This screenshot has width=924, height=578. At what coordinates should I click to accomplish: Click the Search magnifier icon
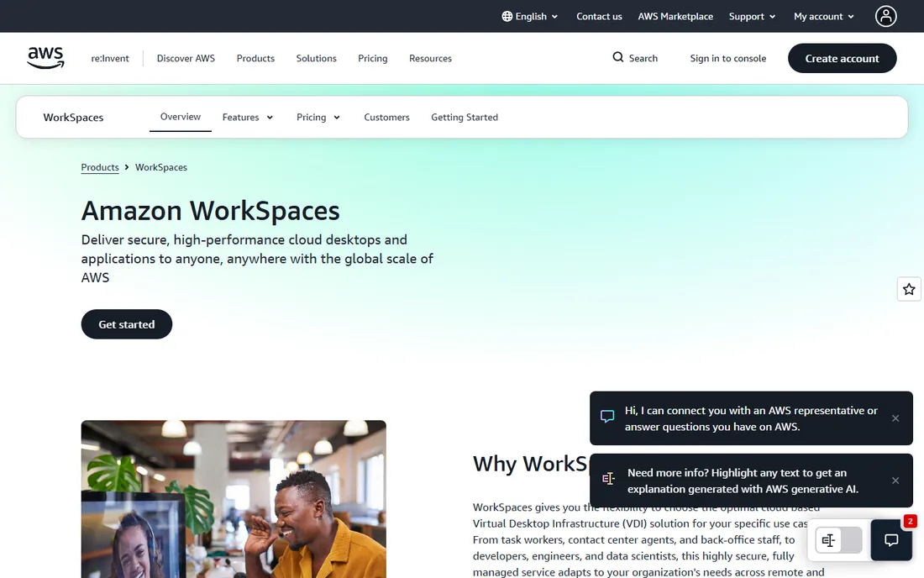[x=617, y=57]
